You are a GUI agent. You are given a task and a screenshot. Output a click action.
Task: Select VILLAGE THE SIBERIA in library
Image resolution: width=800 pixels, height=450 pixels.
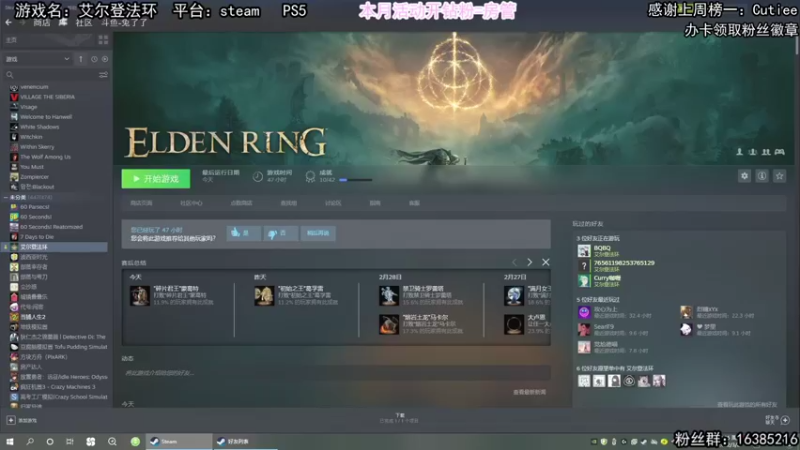(47, 97)
